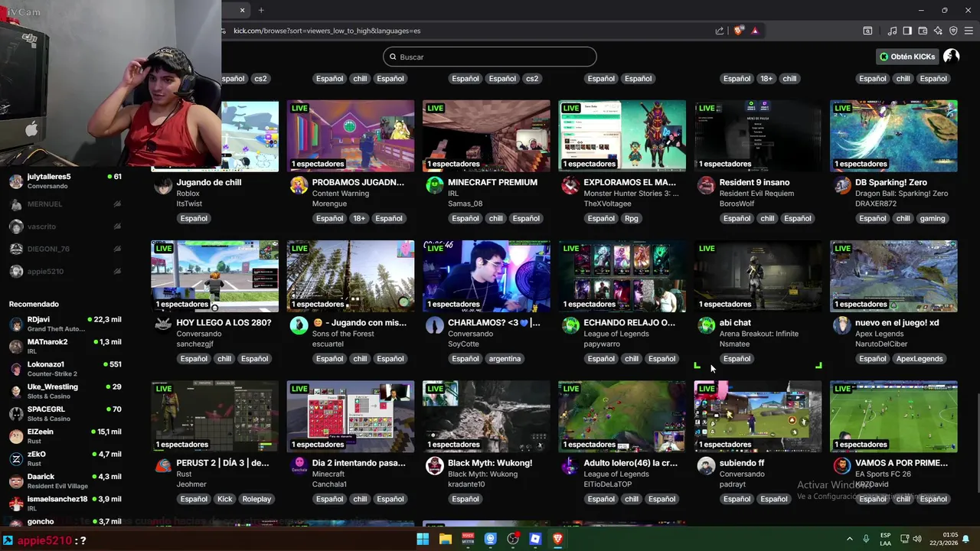Open File Explorer from the taskbar

coord(446,539)
